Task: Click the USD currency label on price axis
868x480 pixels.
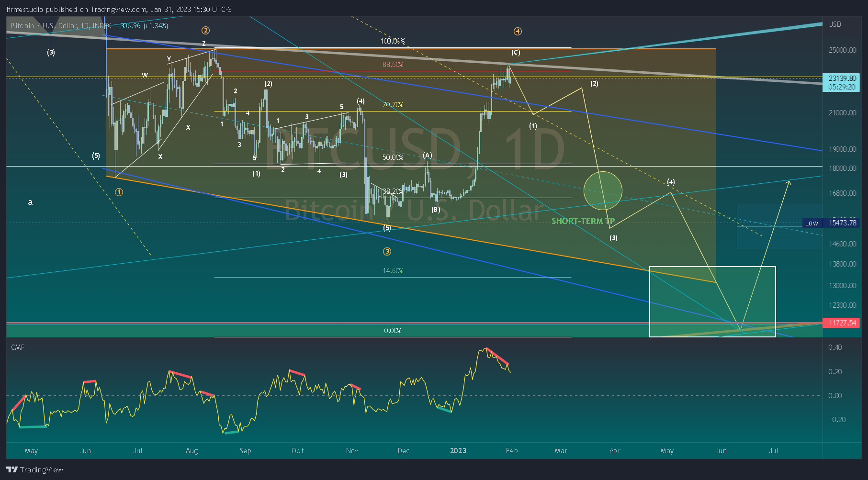Action: pyautogui.click(x=834, y=24)
